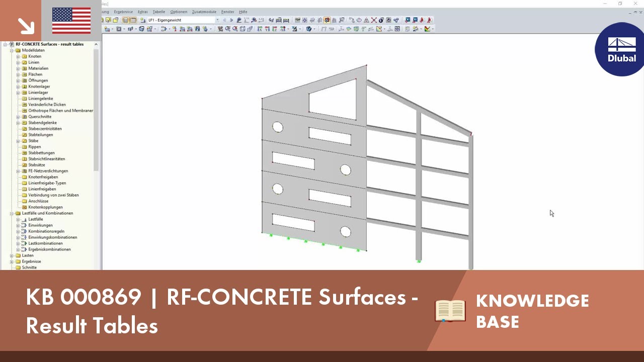Select Stabteilungen tree item
Image resolution: width=644 pixels, height=362 pixels.
(40, 135)
